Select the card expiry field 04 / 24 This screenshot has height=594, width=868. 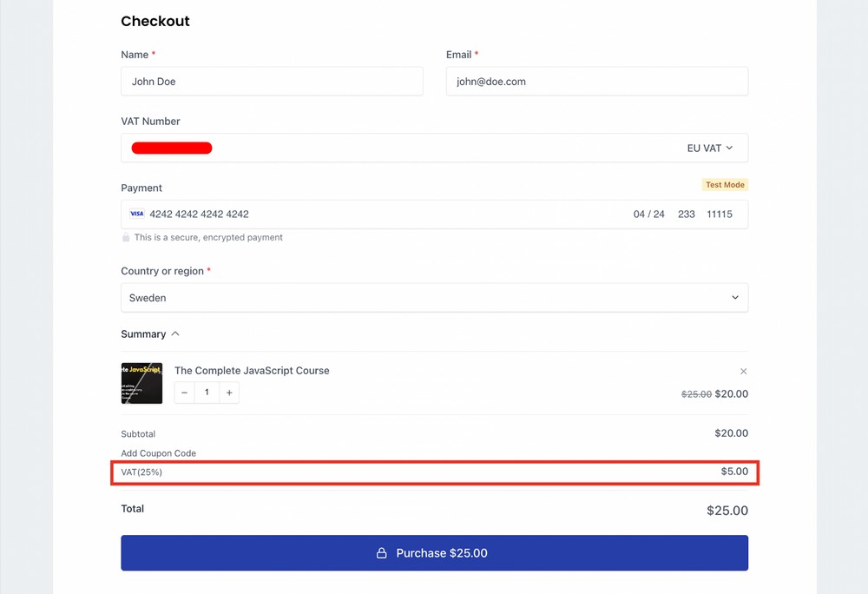[x=648, y=214]
